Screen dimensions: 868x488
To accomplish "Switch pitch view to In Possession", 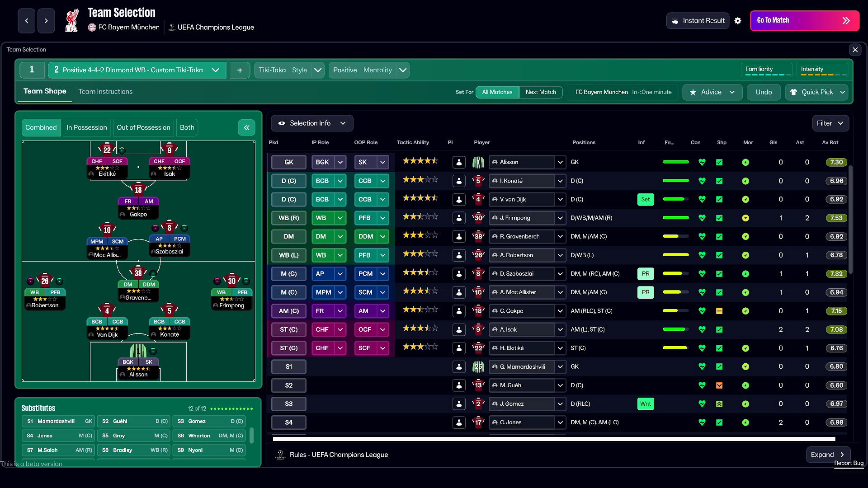I will tap(86, 127).
